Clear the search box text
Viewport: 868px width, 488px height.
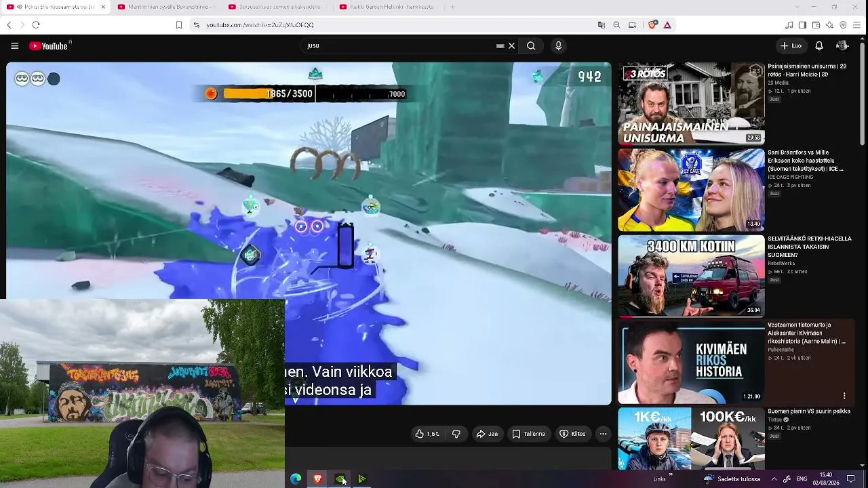[511, 46]
